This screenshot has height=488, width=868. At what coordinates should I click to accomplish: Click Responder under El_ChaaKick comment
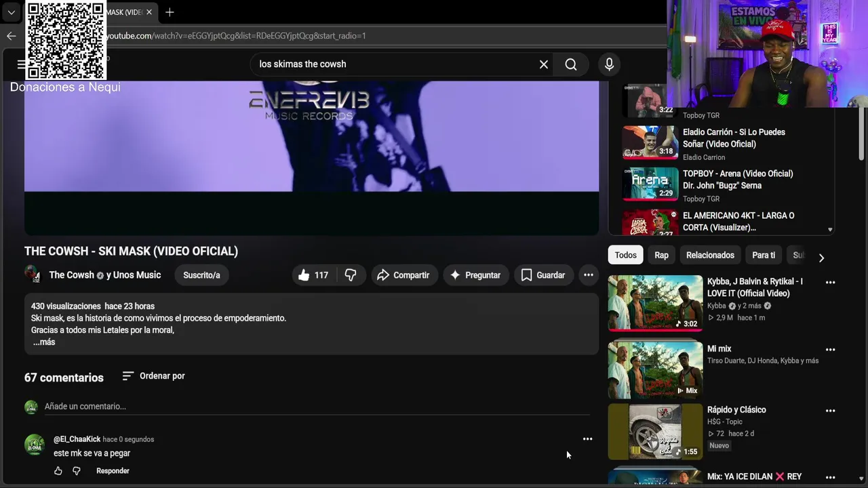(x=113, y=471)
